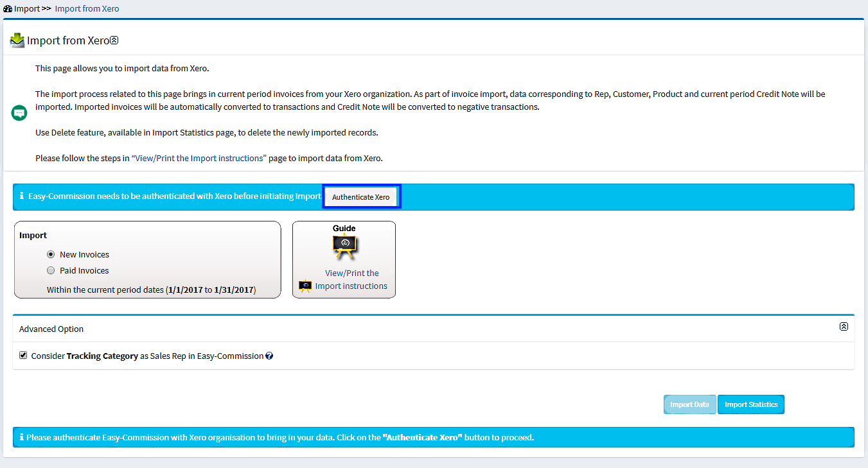
Task: Click "This page allows you to import" text
Action: (122, 68)
